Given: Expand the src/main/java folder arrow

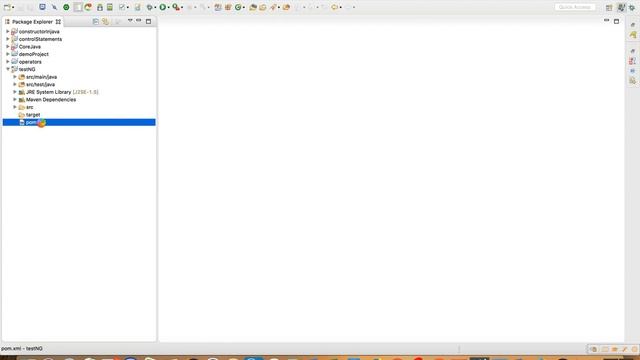Looking at the screenshot, I should click(x=15, y=77).
